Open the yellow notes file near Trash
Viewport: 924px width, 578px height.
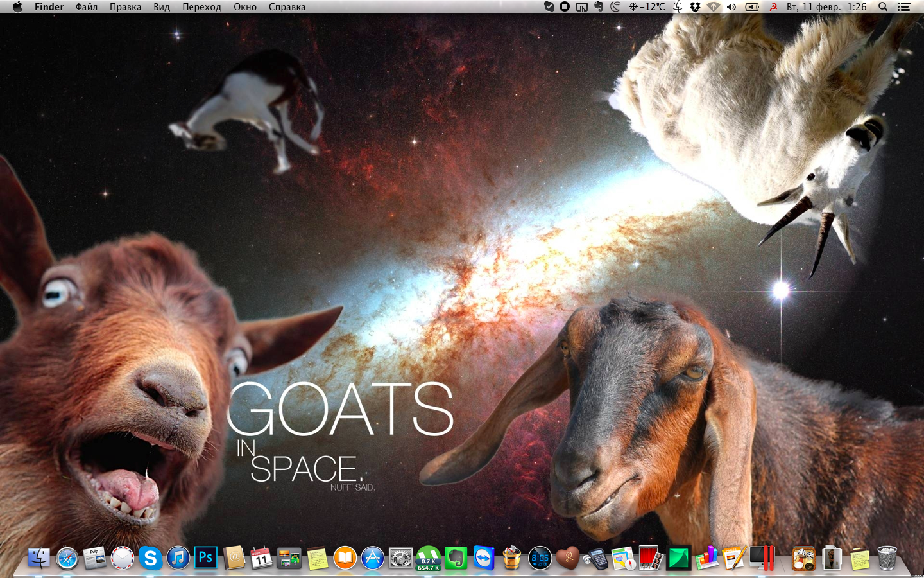[x=859, y=558]
